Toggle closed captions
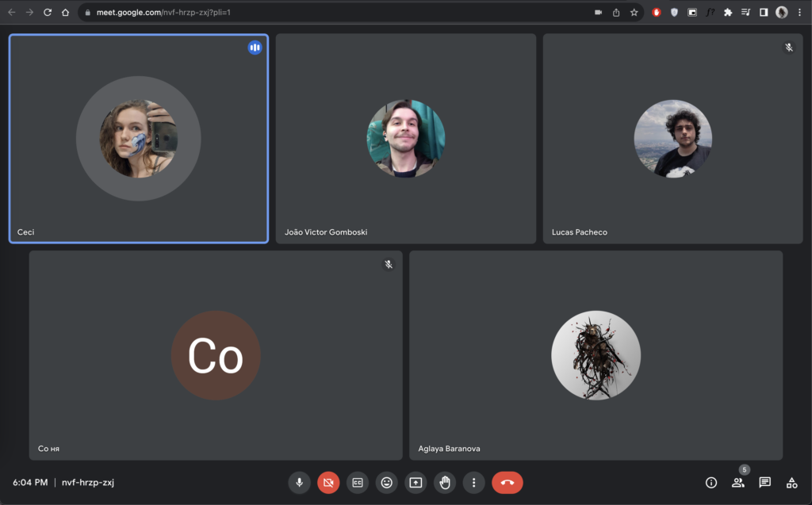The width and height of the screenshot is (812, 505). 358,482
